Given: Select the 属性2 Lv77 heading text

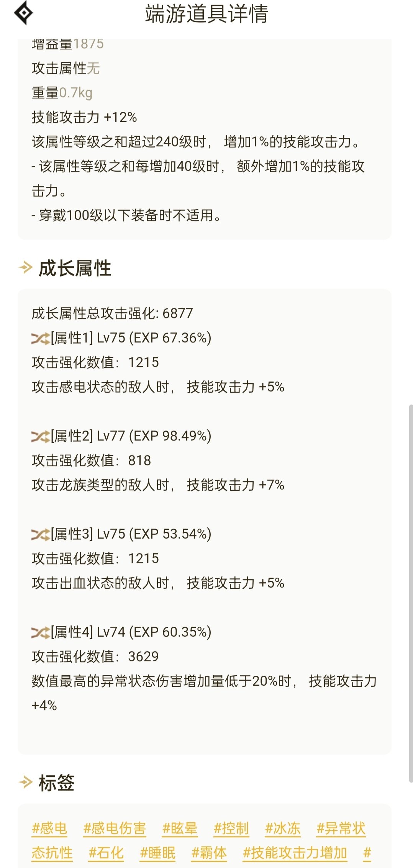Looking at the screenshot, I should [131, 436].
